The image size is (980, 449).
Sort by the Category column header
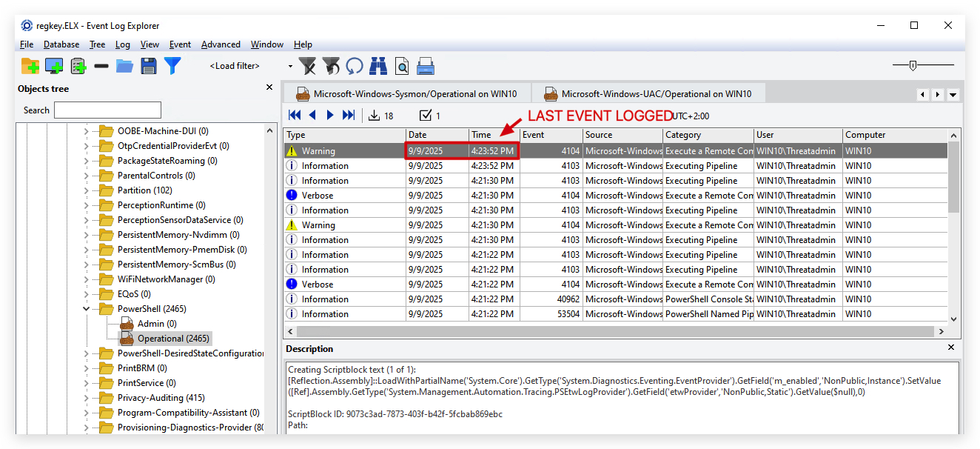[708, 135]
